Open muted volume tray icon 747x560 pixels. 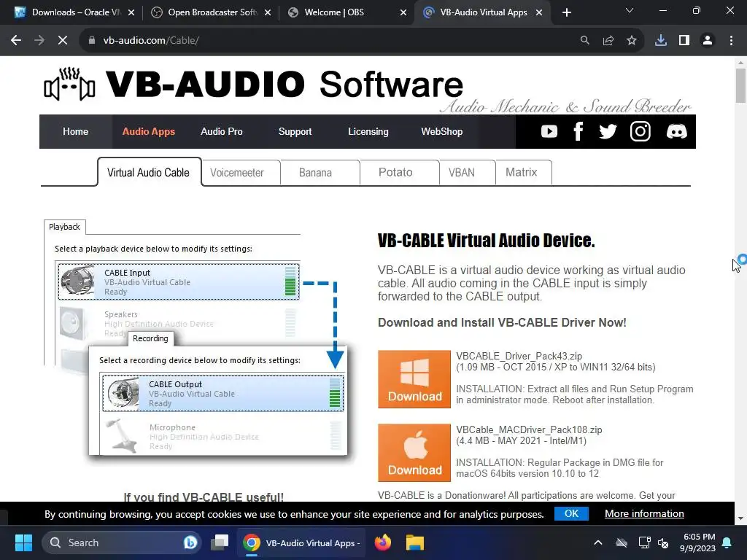tap(663, 542)
